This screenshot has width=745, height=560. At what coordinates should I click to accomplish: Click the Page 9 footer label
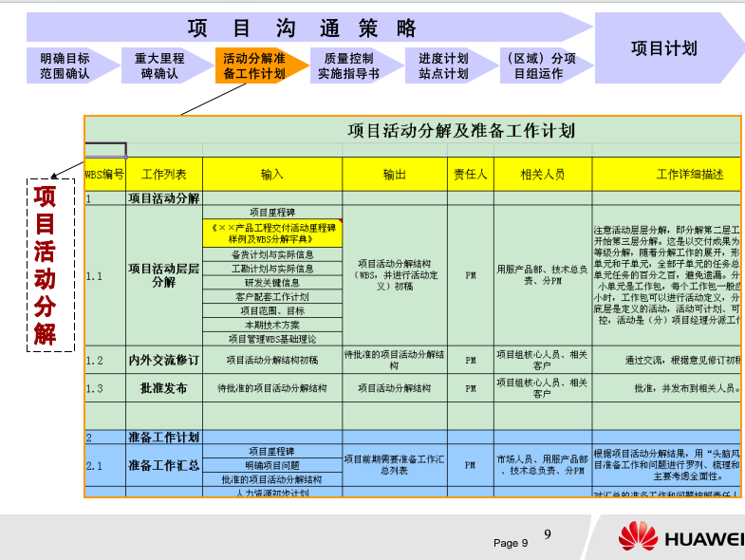(511, 543)
